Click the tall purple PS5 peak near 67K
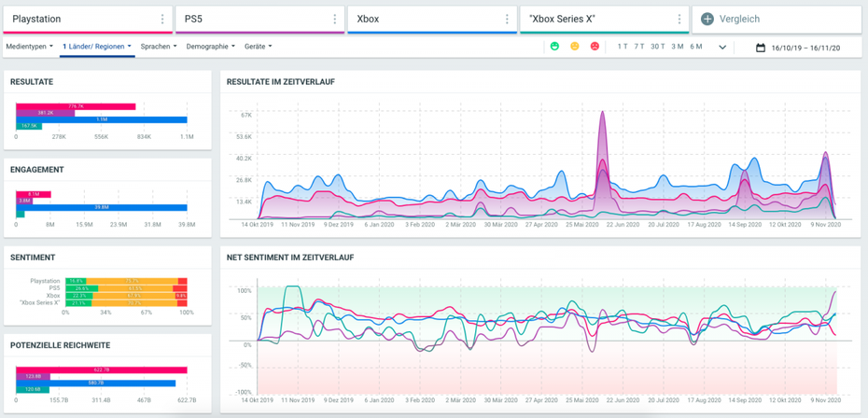Viewport: 868px width, 418px height. 602,114
